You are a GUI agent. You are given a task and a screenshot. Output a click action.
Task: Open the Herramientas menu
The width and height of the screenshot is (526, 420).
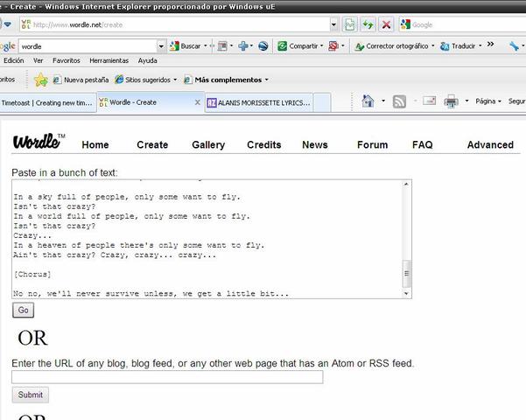tap(109, 60)
